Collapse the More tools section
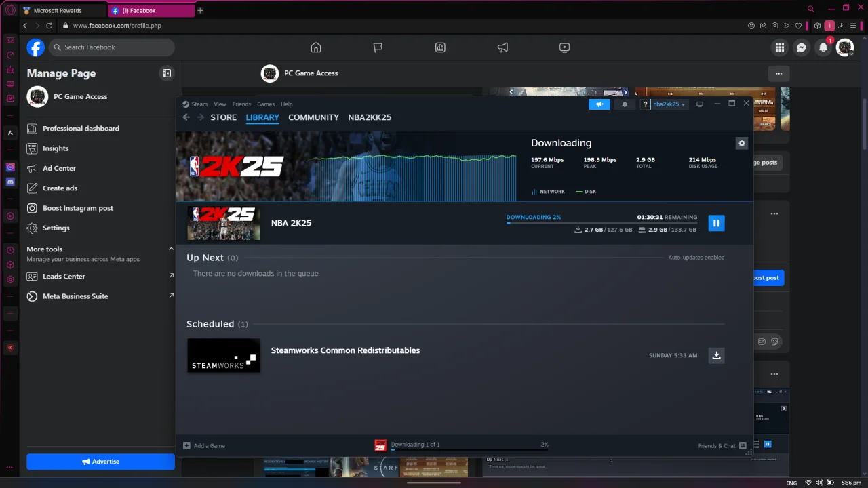Viewport: 868px width, 488px height. [x=171, y=249]
